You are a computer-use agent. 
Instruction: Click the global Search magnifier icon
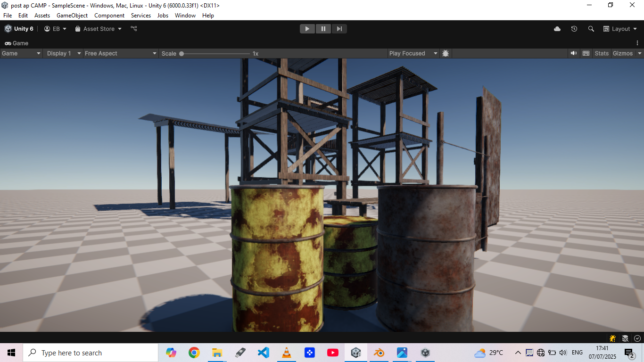tap(591, 29)
